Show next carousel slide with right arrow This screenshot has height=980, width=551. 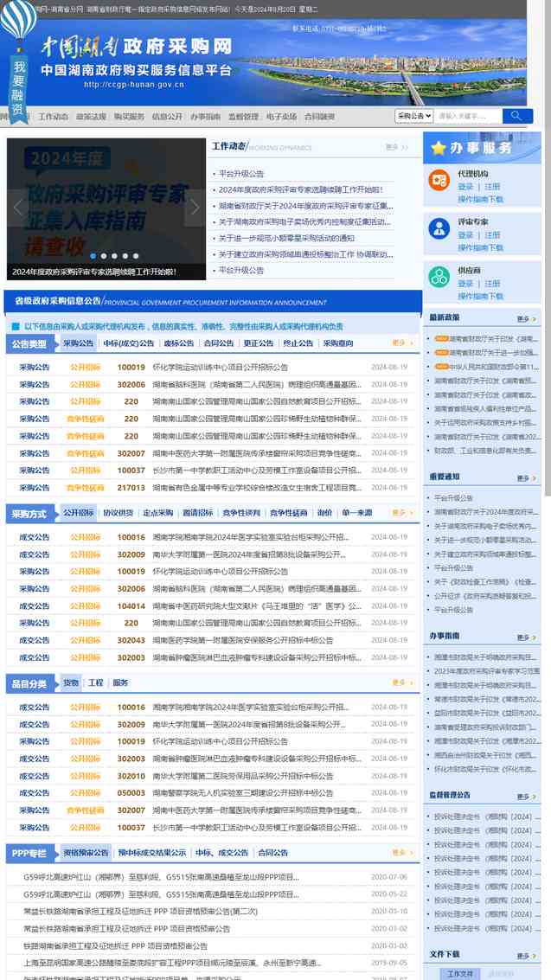[195, 208]
